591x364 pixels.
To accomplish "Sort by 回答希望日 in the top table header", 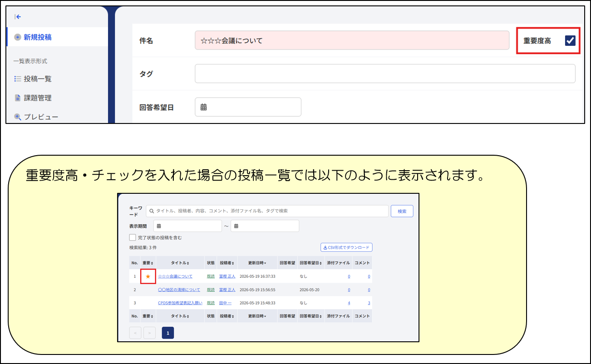I will [310, 263].
